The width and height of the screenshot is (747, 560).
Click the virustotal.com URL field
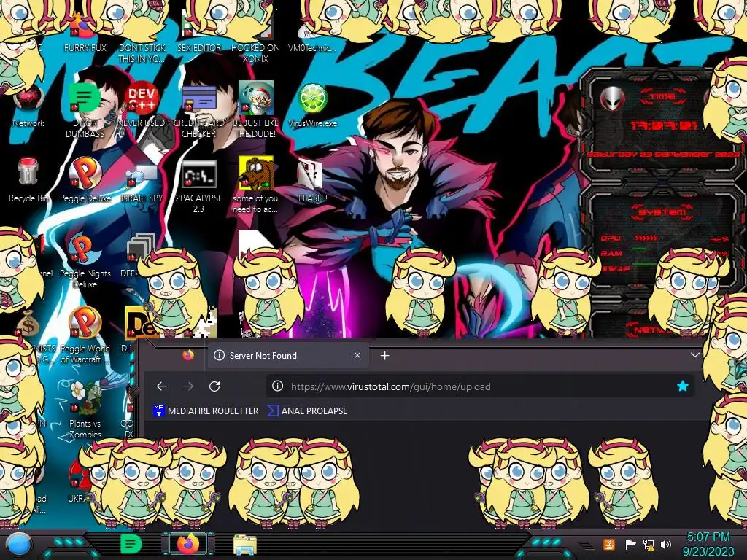click(479, 386)
